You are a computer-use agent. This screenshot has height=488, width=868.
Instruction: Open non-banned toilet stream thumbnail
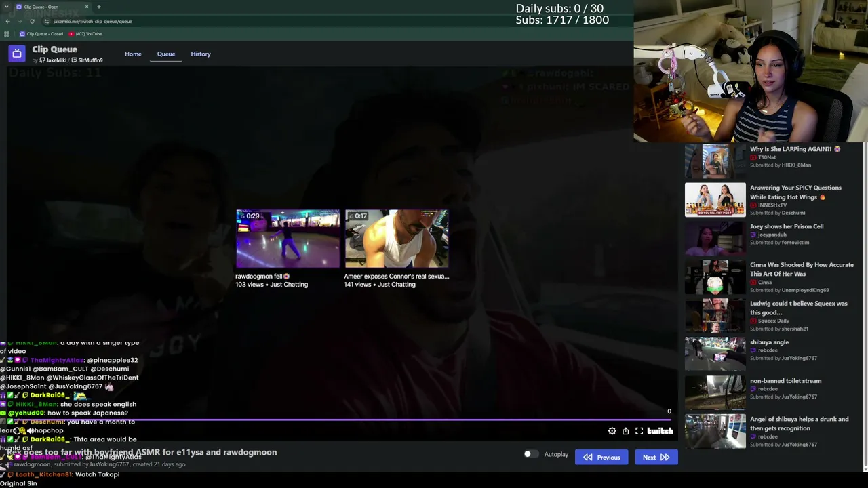coord(715,392)
